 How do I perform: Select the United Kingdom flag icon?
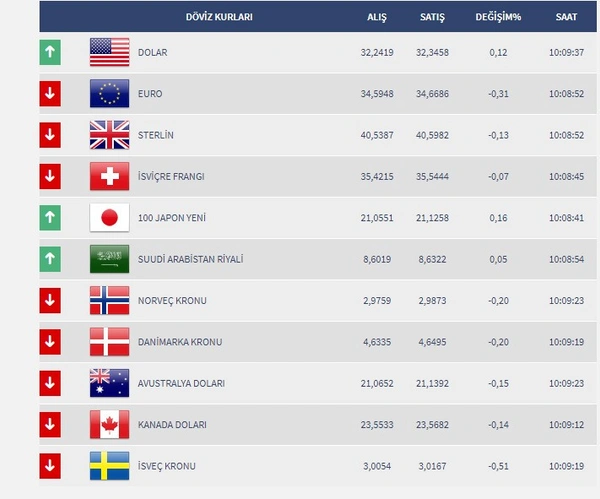click(109, 135)
